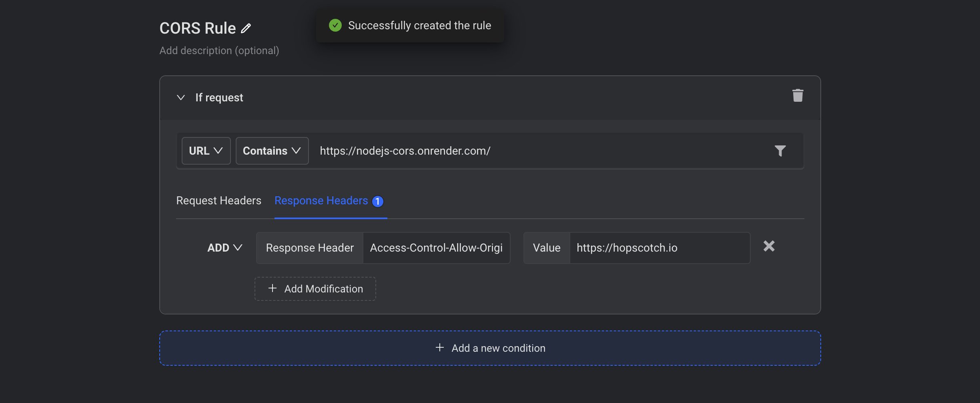
Task: Open the Contains operator dropdown
Action: point(272,151)
